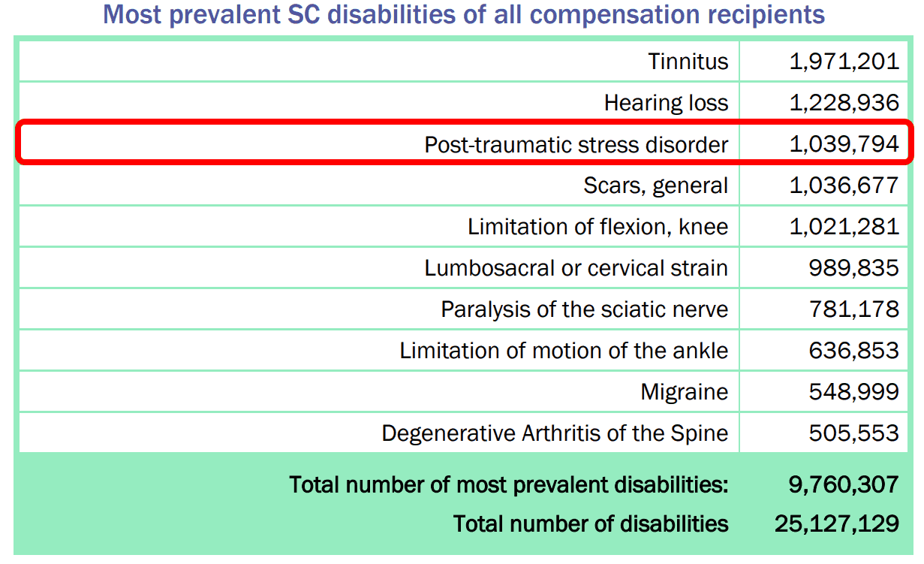Click the Hearing loss label
The height and width of the screenshot is (564, 924).
pyautogui.click(x=667, y=103)
